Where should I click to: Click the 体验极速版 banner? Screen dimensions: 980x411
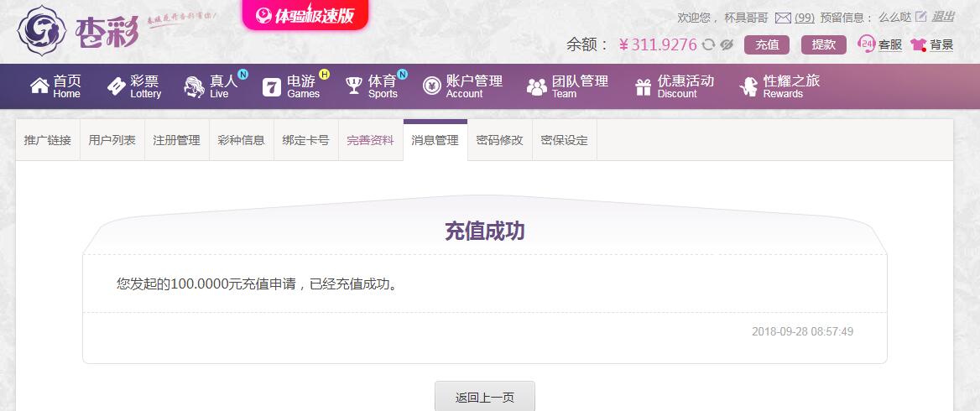tap(305, 15)
